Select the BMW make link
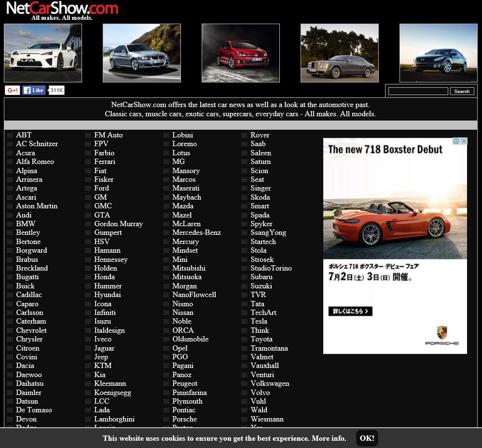The image size is (482, 448). coord(26,224)
